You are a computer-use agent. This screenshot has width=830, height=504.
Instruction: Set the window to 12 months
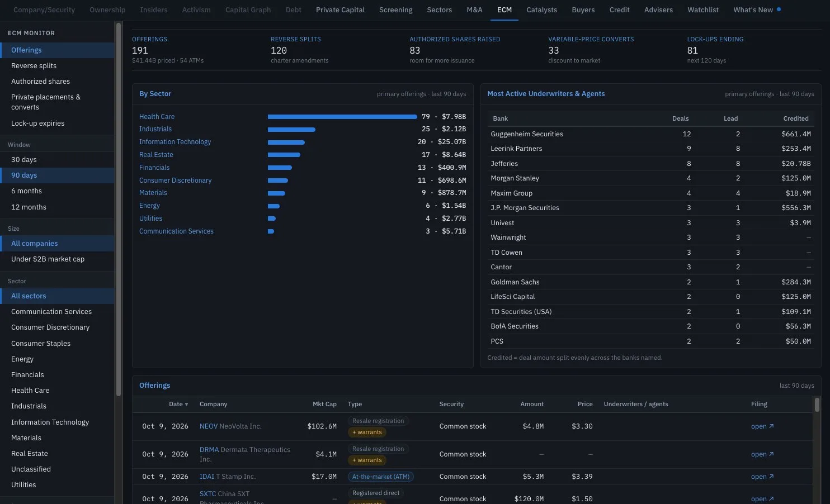pos(57,207)
